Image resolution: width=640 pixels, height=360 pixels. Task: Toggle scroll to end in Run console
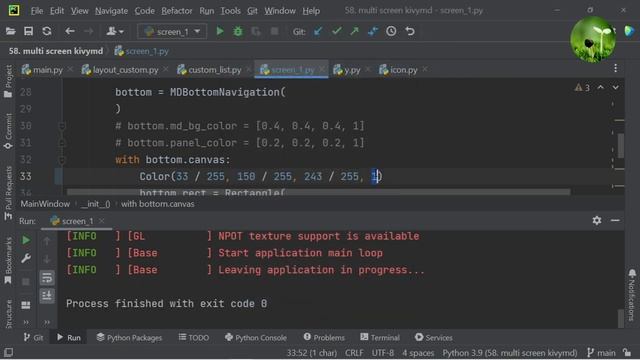click(x=47, y=296)
